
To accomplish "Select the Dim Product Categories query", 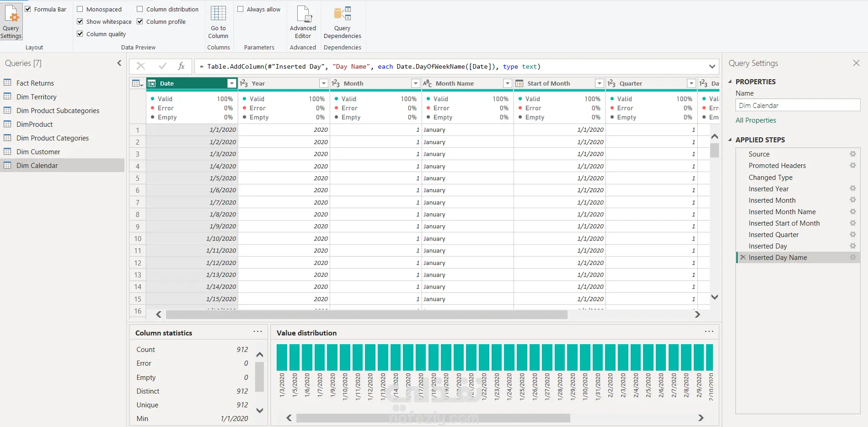I will pyautogui.click(x=62, y=138).
